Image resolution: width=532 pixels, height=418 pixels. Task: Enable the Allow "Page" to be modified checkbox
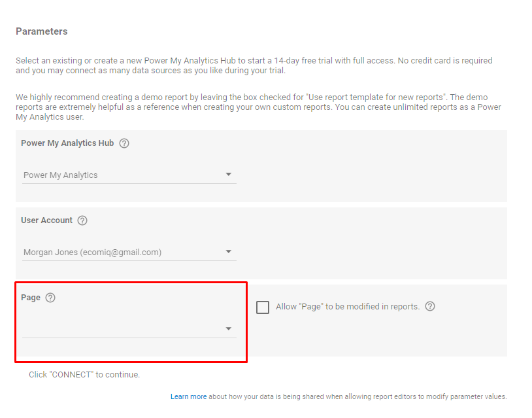(263, 307)
